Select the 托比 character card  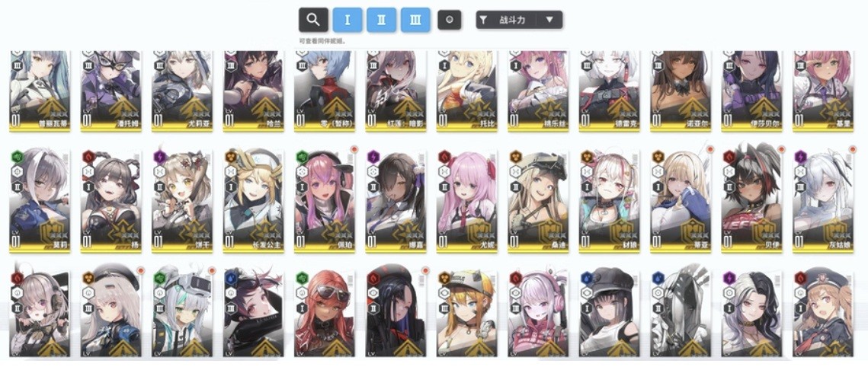click(x=466, y=91)
